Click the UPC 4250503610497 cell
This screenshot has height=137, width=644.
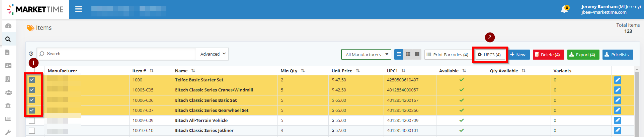(x=403, y=80)
